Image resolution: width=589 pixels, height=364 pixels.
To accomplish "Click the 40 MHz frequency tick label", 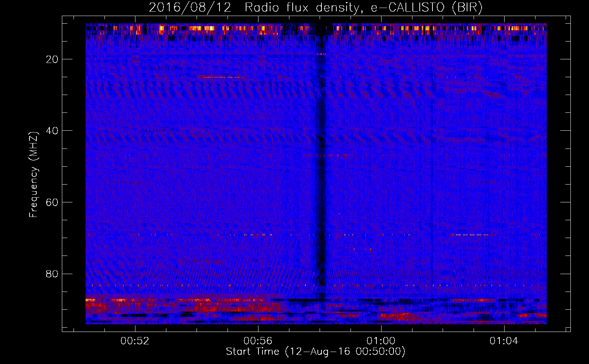I will coord(52,131).
